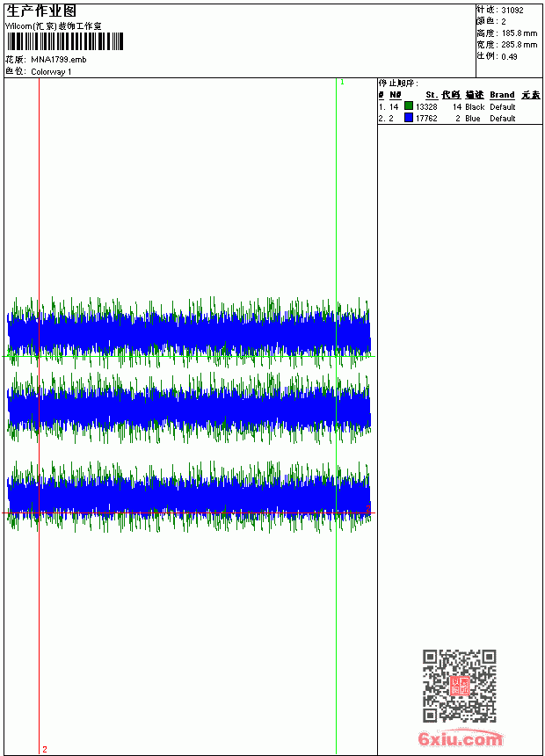Click the N# column header
Screen dimensions: 545x756
click(x=396, y=95)
